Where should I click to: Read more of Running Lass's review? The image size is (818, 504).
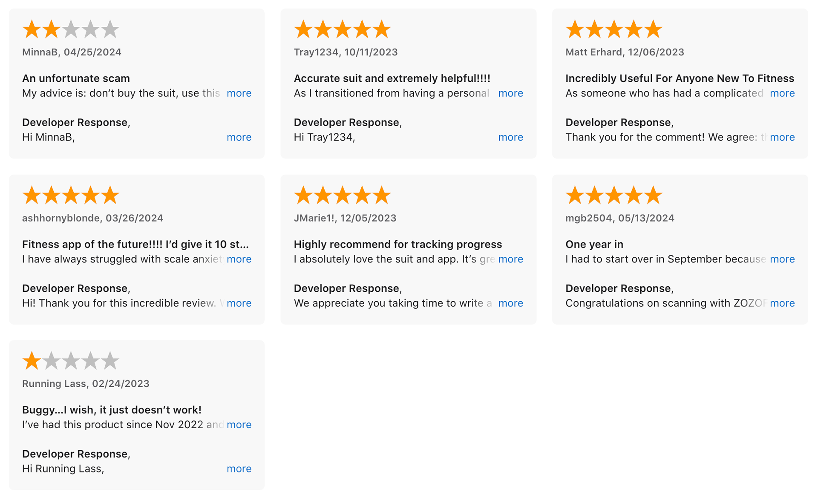pos(239,425)
